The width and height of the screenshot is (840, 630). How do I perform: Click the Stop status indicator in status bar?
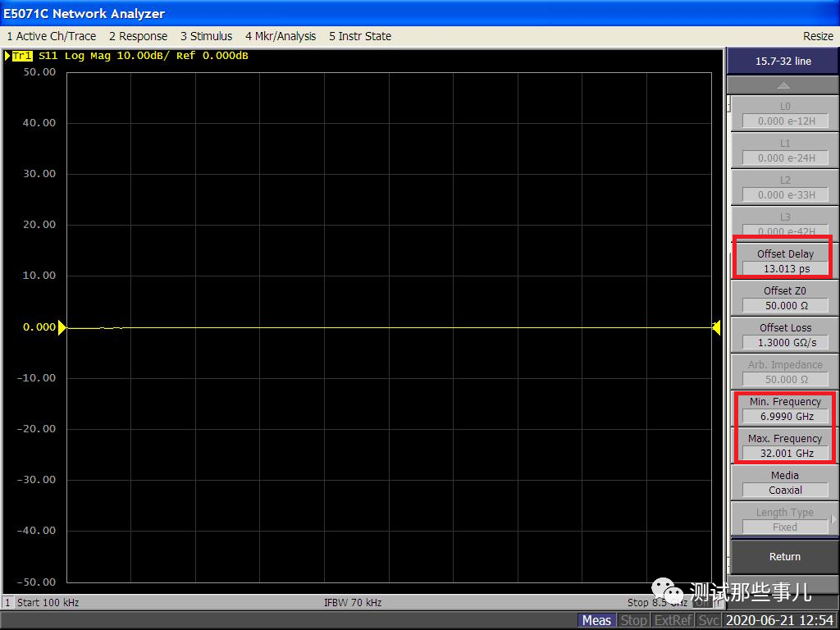(634, 620)
